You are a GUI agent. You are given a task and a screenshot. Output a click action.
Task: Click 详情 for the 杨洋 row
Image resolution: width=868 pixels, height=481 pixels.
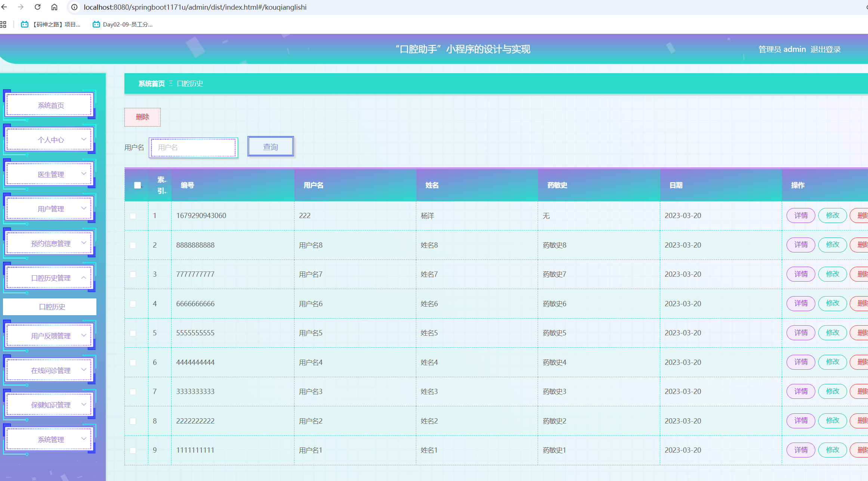tap(801, 215)
